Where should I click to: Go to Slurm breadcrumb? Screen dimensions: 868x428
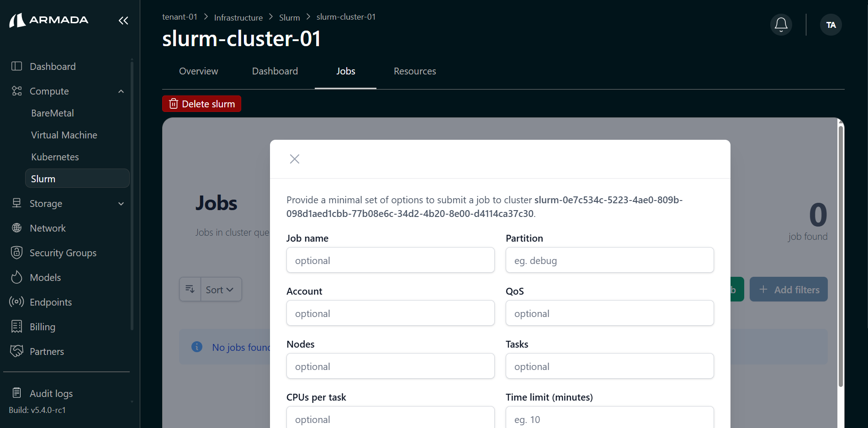(290, 17)
